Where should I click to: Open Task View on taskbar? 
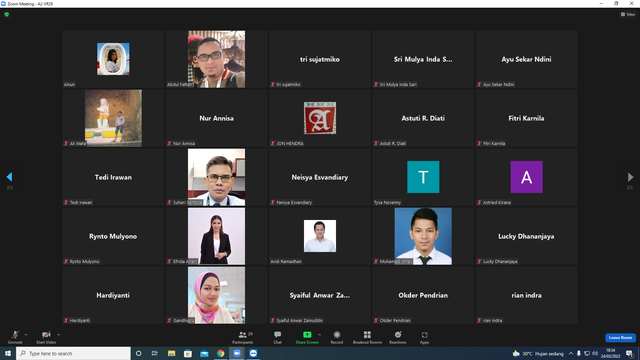click(155, 353)
